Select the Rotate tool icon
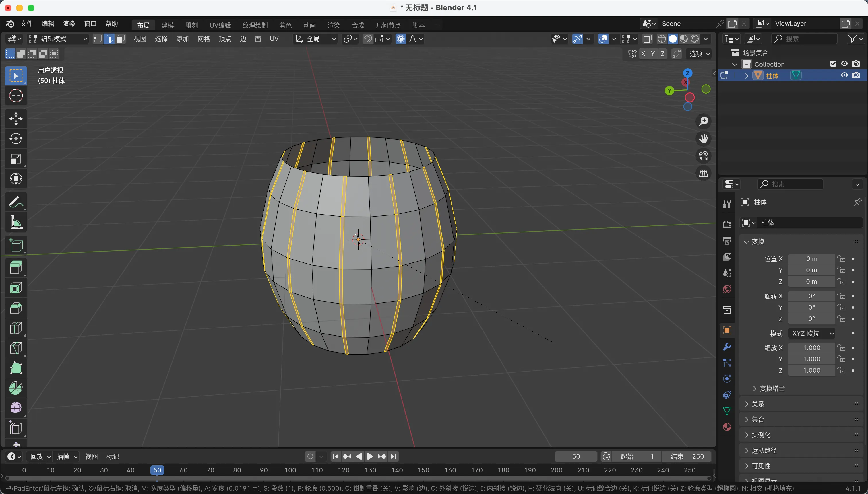 (16, 139)
